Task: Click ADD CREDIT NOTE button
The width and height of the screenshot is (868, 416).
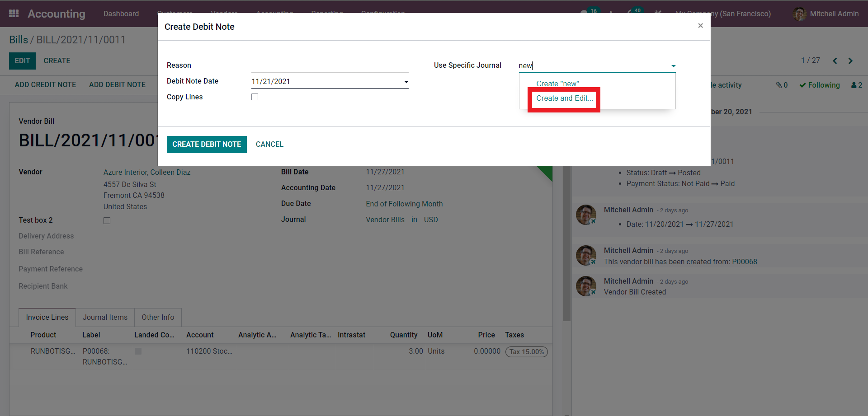Action: click(x=45, y=85)
